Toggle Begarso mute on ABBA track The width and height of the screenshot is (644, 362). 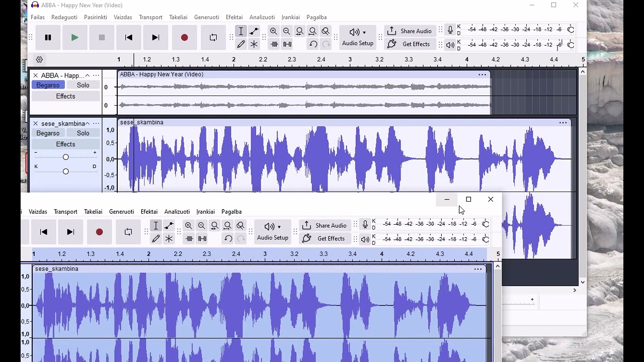48,85
